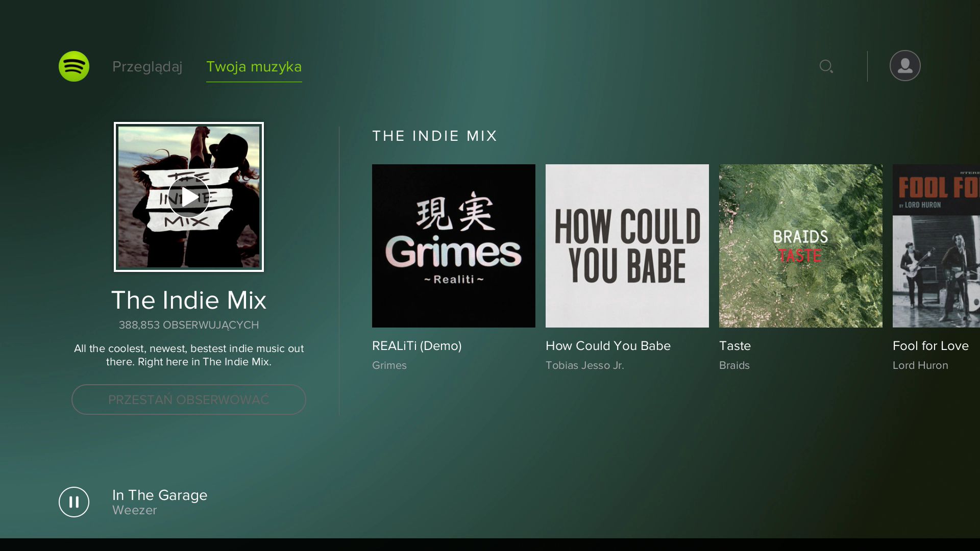Click the Taste track title

coord(734,346)
